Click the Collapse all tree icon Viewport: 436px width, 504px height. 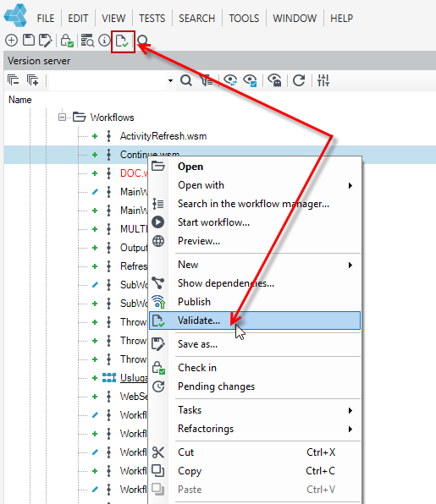[x=14, y=80]
